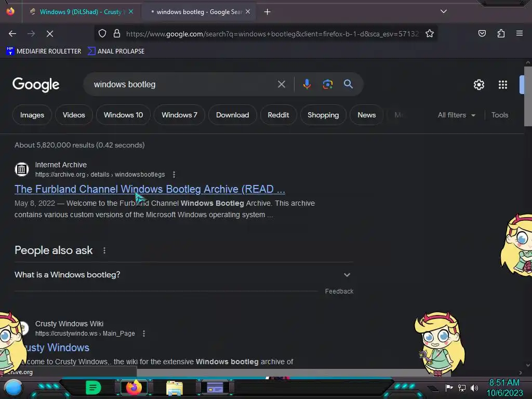Viewport: 532px width, 399px height.
Task: Bookmark this page with the star
Action: click(x=430, y=34)
